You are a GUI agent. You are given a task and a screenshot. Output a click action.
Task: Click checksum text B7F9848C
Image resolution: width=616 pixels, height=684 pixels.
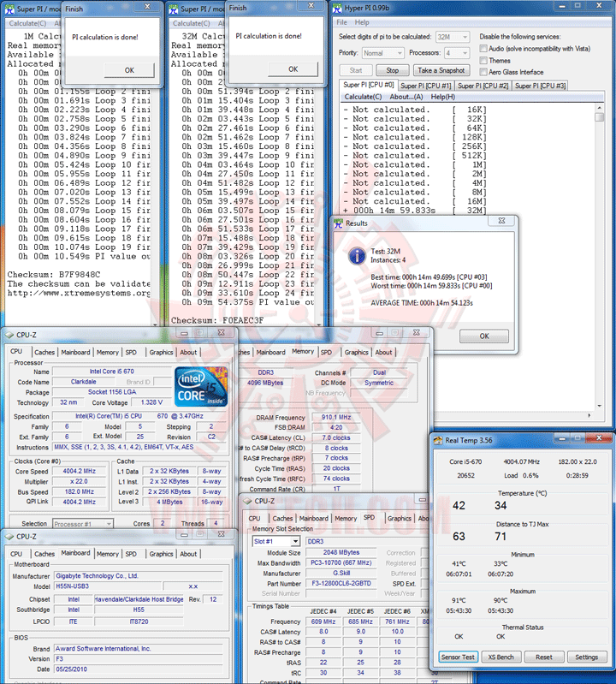(80, 275)
